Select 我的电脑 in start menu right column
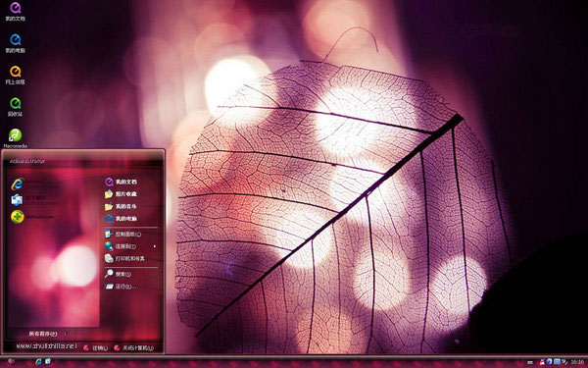This screenshot has height=368, width=588. pyautogui.click(x=122, y=219)
